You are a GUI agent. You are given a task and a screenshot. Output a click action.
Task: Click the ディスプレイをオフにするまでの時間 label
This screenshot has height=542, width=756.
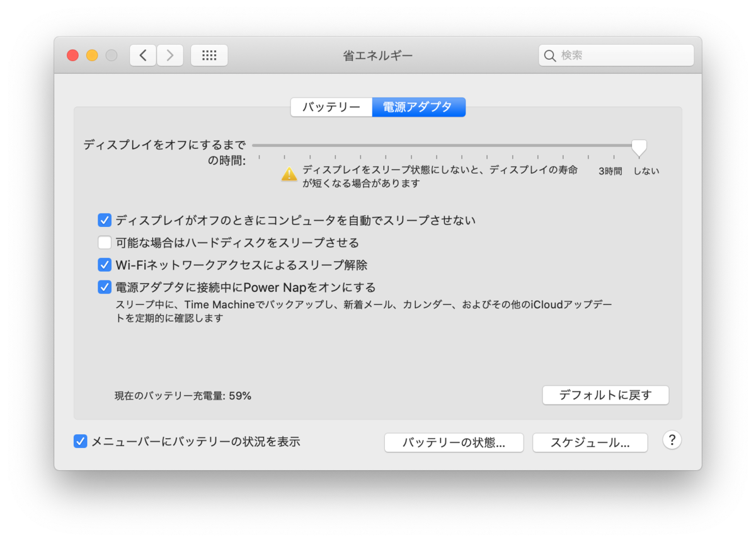tap(164, 153)
